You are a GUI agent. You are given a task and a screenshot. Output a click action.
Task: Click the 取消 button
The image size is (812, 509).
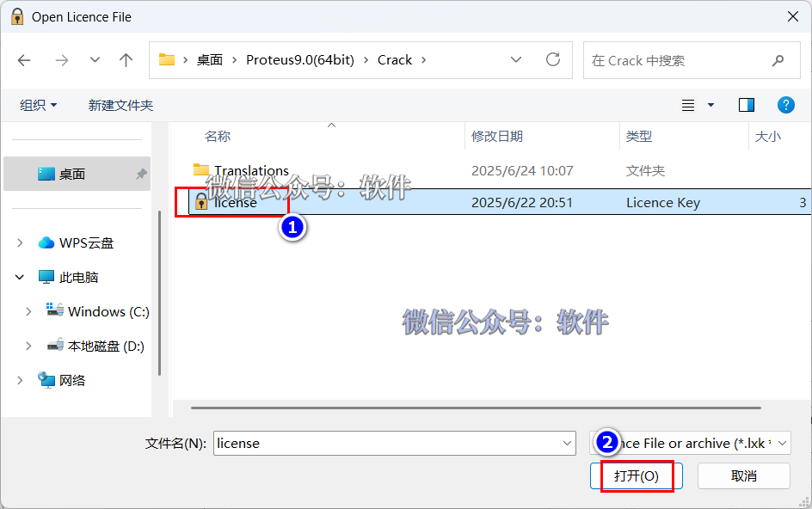pos(744,475)
